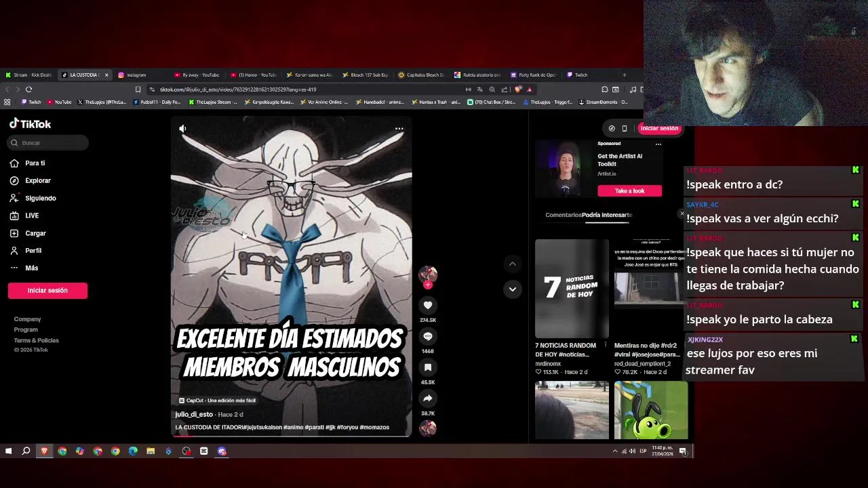Screen dimensions: 868x488
Task: Click the Take a look ad button
Action: pos(629,191)
